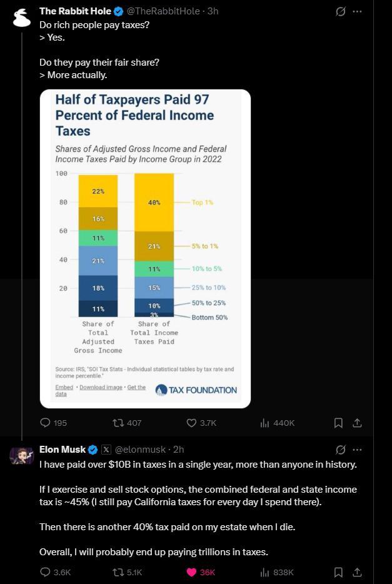Screen dimensions: 392x584
Task: Open The Rabbit Hole profile avatar
Action: 22,18
